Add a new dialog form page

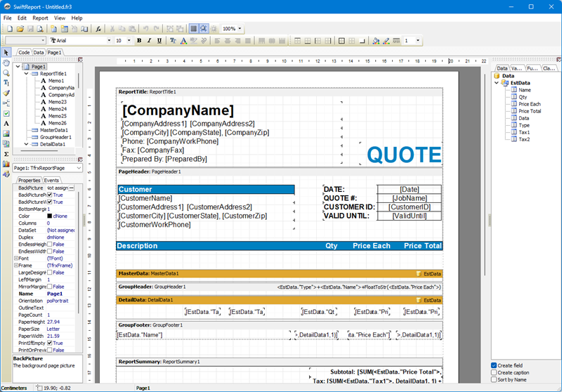[65, 29]
